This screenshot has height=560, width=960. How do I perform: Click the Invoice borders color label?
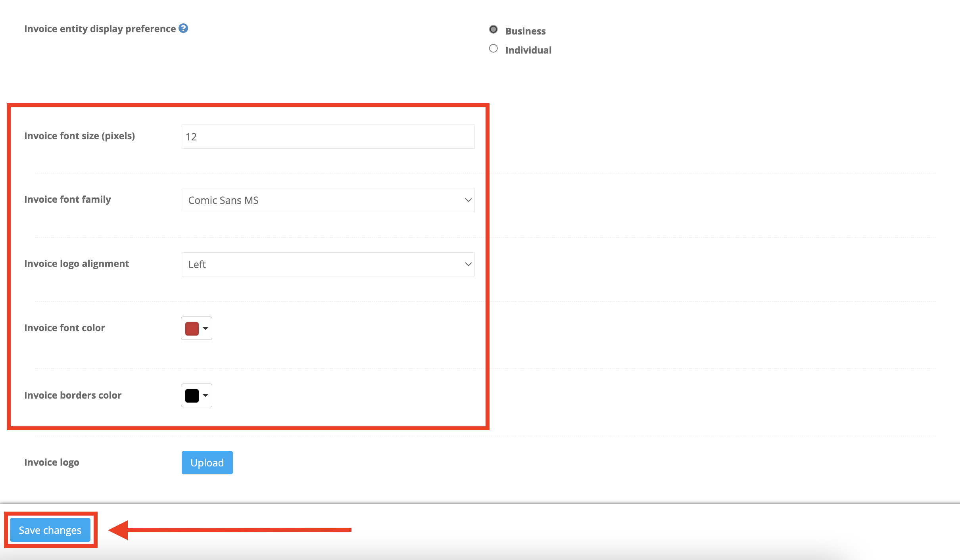click(73, 395)
